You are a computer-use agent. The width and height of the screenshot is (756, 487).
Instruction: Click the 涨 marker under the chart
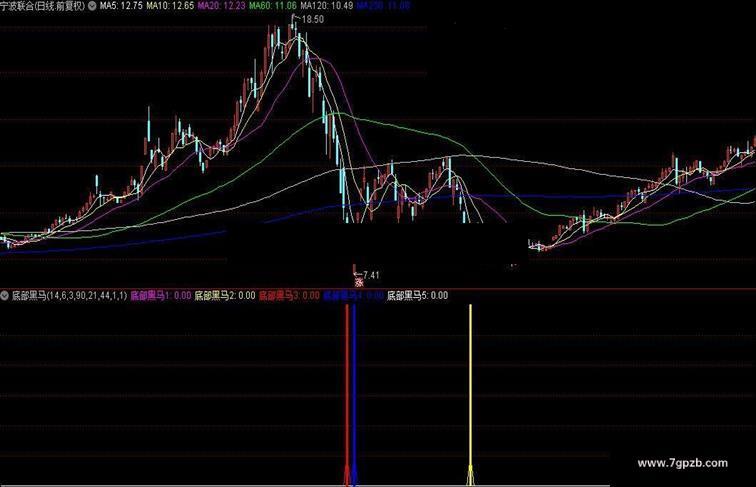(359, 284)
